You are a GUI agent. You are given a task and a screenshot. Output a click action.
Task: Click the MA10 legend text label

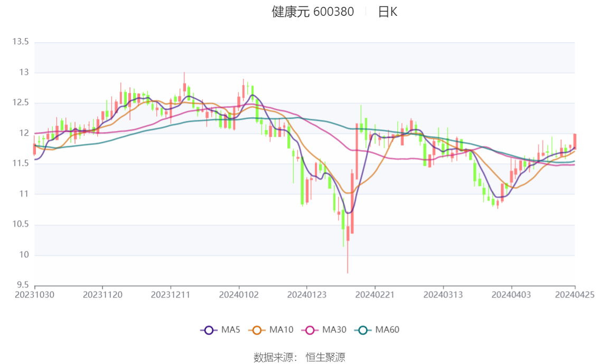coord(281,330)
